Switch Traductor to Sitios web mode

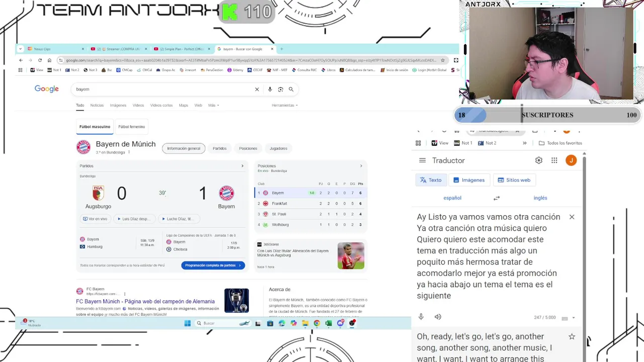pos(514,180)
